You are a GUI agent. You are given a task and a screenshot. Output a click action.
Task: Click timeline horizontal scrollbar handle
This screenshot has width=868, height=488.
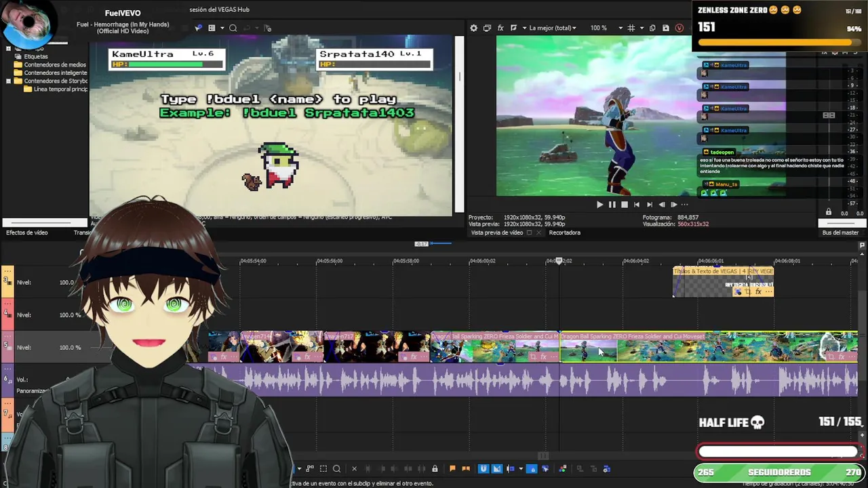[542, 456]
